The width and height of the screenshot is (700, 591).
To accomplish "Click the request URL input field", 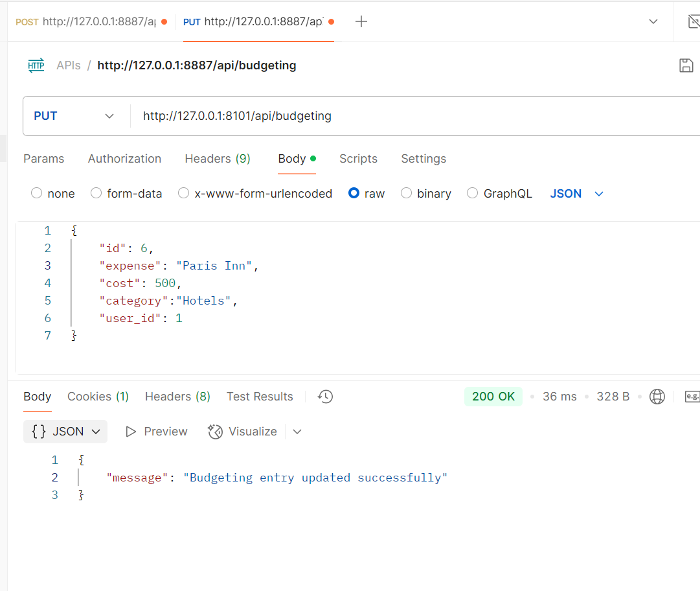I will [415, 116].
